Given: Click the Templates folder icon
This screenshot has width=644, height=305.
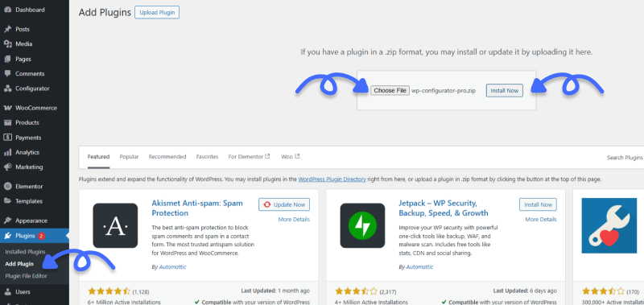Looking at the screenshot, I should coord(7,201).
